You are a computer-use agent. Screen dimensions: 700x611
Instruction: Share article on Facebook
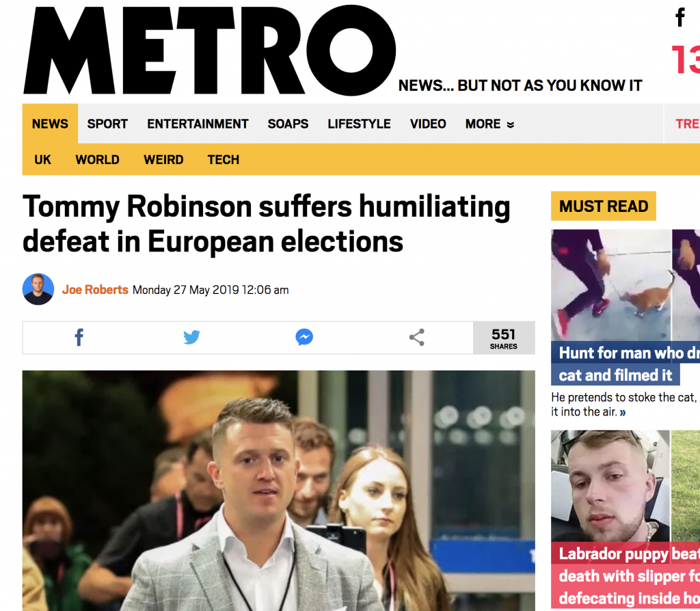point(79,338)
